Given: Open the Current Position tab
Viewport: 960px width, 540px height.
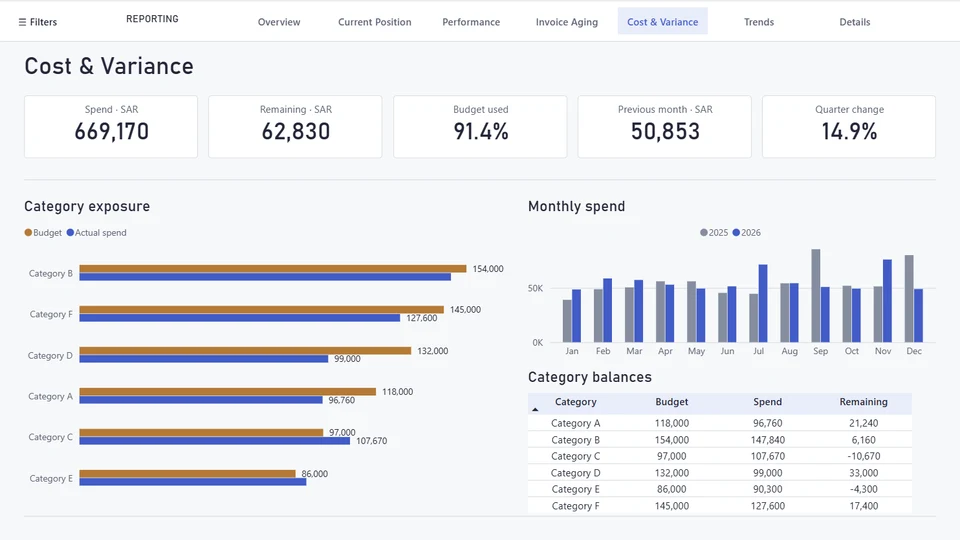Looking at the screenshot, I should 375,22.
